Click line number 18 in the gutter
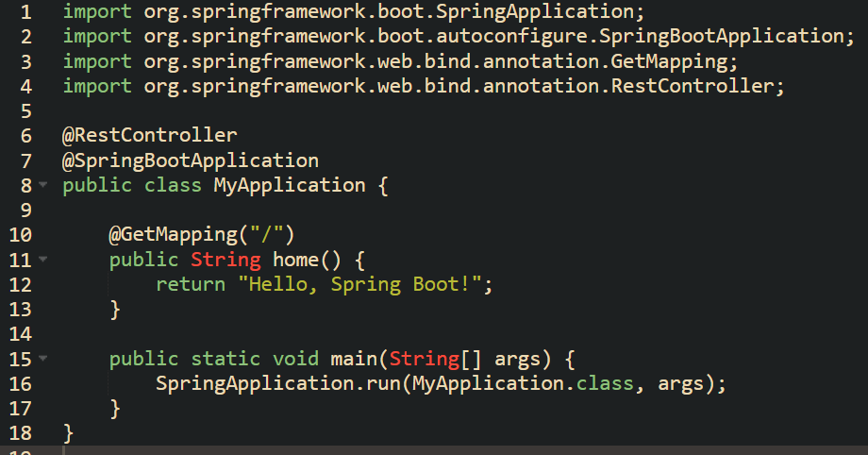 [21, 433]
